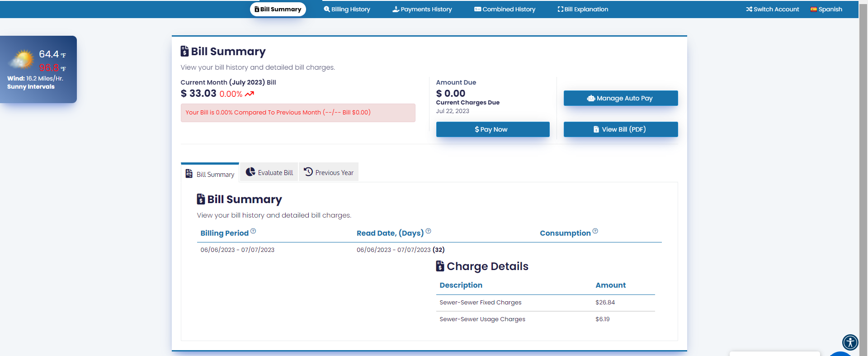Screen dimensions: 868x356
Task: Click the Read Date help icon
Action: pyautogui.click(x=428, y=231)
